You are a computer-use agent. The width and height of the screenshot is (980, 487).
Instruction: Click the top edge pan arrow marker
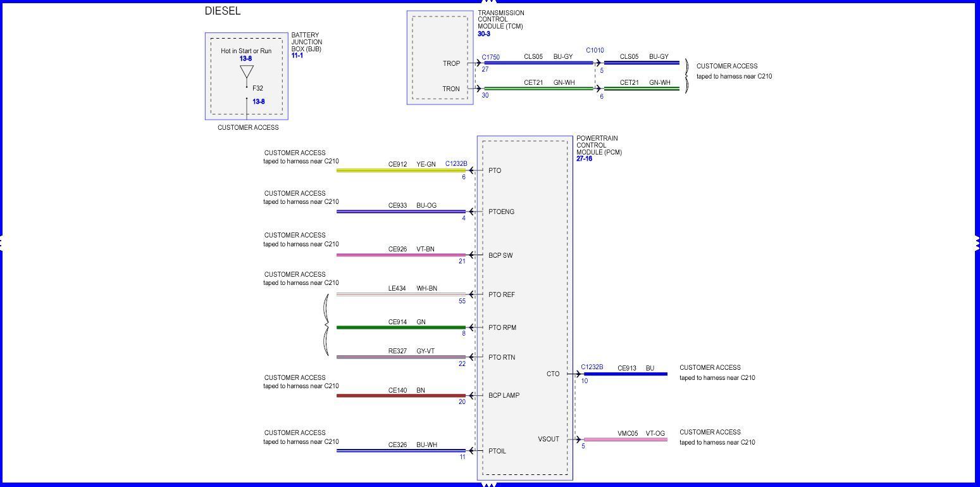point(489,3)
